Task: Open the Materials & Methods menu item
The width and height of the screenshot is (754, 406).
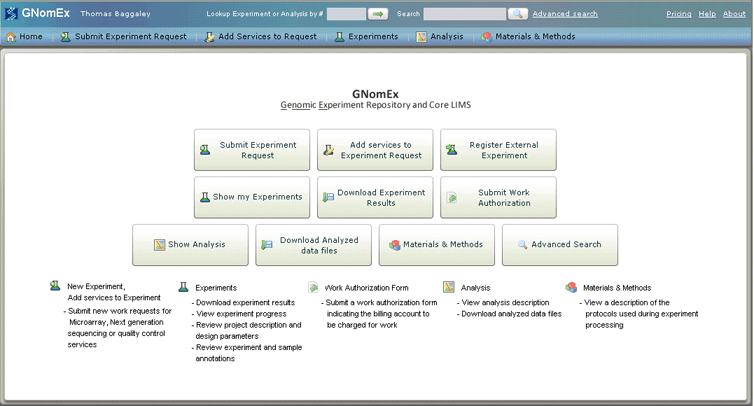Action: pyautogui.click(x=528, y=37)
